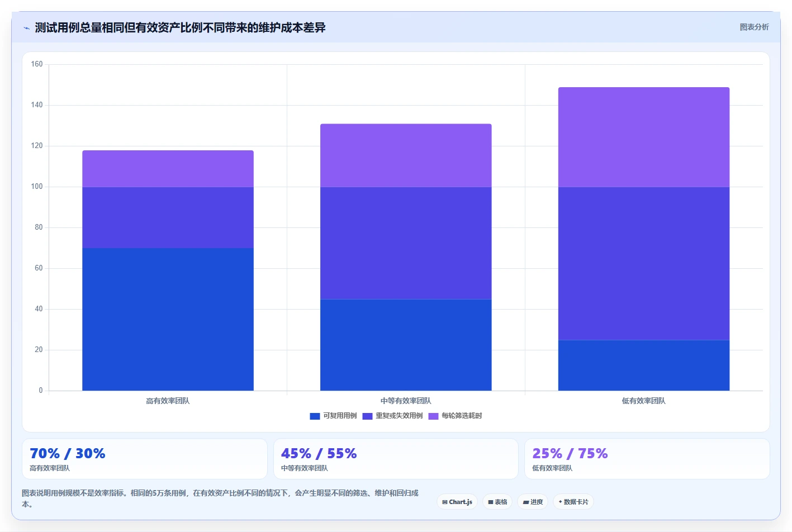Select the 70% / 30% stat card
This screenshot has height=532, width=792.
coord(144,459)
